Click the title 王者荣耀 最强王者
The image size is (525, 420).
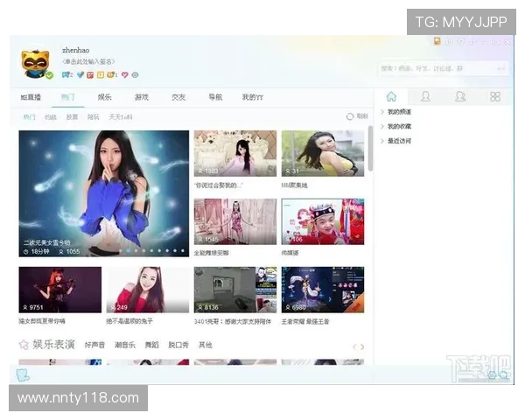pyautogui.click(x=305, y=321)
